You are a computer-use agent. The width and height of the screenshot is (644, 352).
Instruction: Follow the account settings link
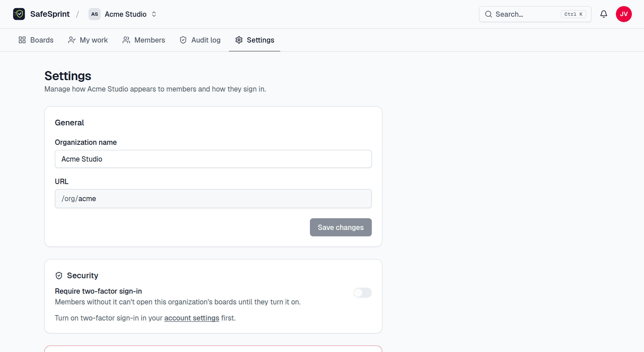point(192,318)
